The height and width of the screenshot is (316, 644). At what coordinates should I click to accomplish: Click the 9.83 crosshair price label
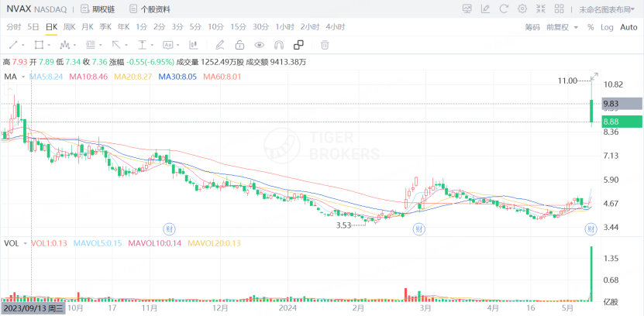point(622,104)
